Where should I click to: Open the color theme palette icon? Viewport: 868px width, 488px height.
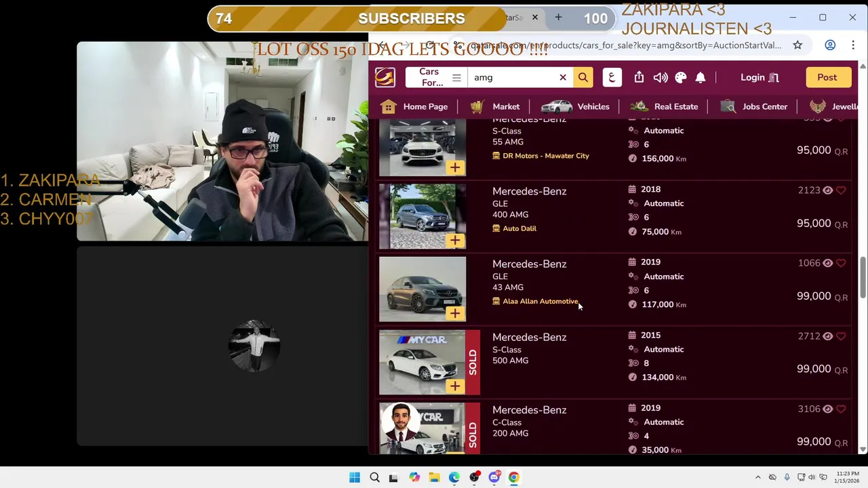tap(680, 77)
